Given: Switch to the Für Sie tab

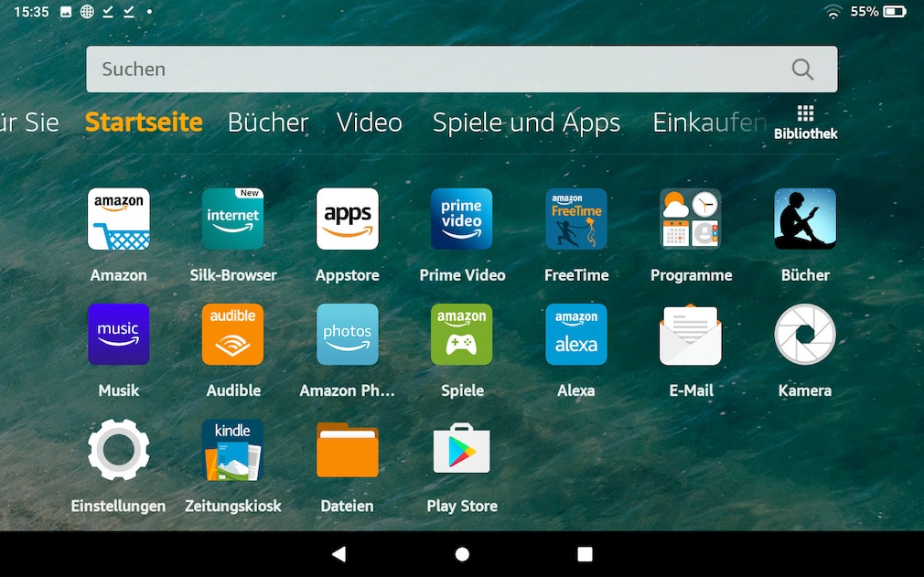Looking at the screenshot, I should point(29,123).
